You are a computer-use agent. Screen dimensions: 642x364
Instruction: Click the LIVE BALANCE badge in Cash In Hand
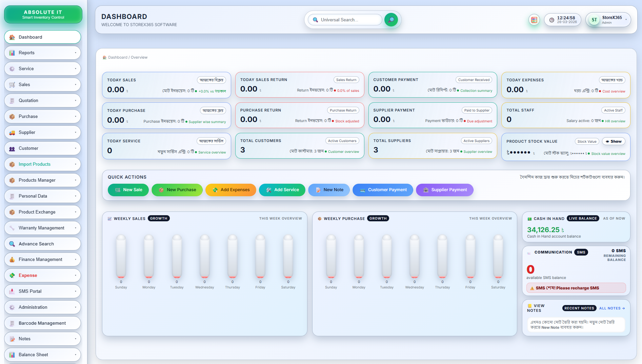[583, 218]
